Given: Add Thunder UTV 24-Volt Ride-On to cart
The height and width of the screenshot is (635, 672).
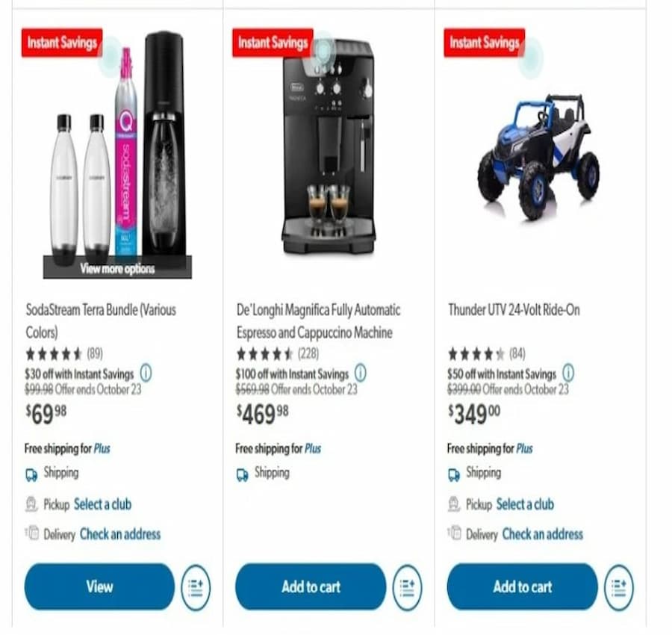Looking at the screenshot, I should tap(522, 586).
